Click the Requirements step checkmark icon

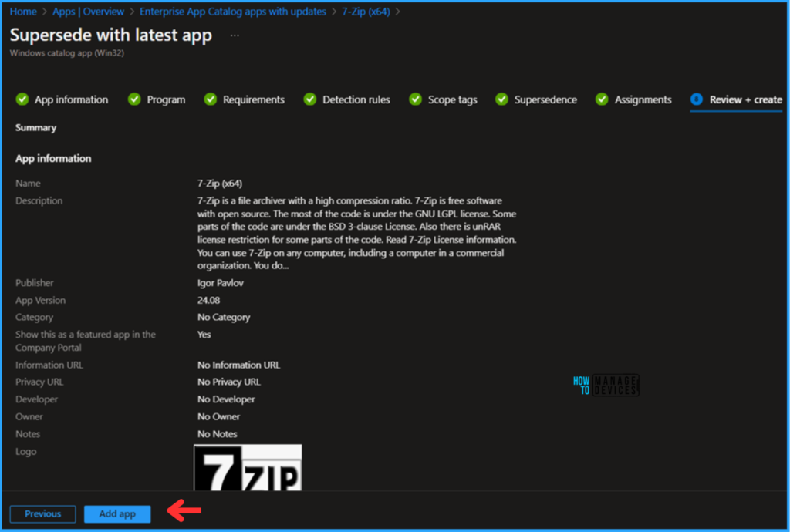(210, 99)
